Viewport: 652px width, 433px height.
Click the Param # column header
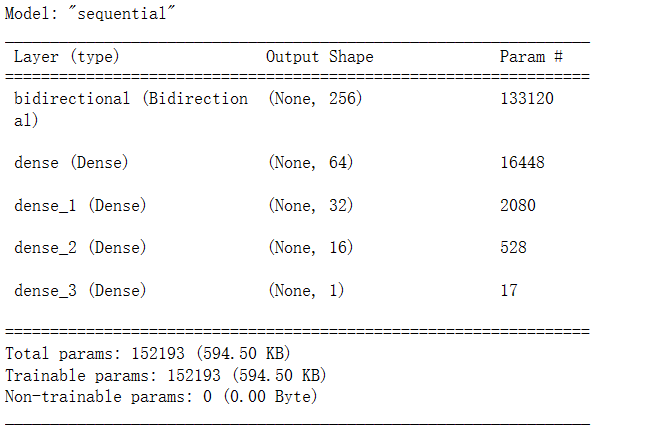531,56
